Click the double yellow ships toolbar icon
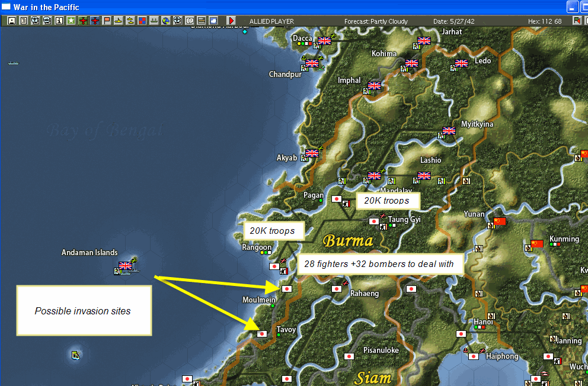Viewport: 588px width, 386px height. point(130,21)
